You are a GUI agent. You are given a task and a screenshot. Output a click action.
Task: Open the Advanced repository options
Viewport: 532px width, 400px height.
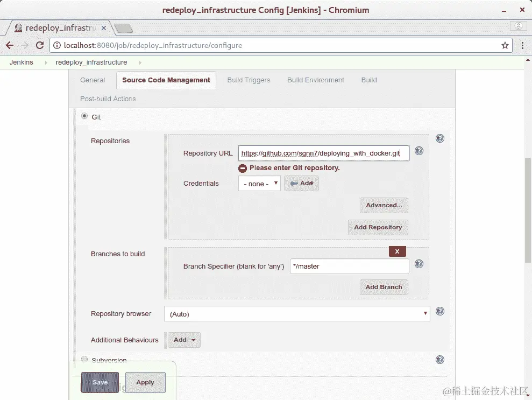point(384,205)
